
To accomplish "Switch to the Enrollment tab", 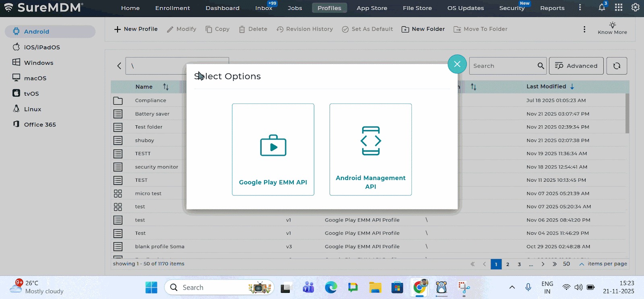I will [x=172, y=8].
